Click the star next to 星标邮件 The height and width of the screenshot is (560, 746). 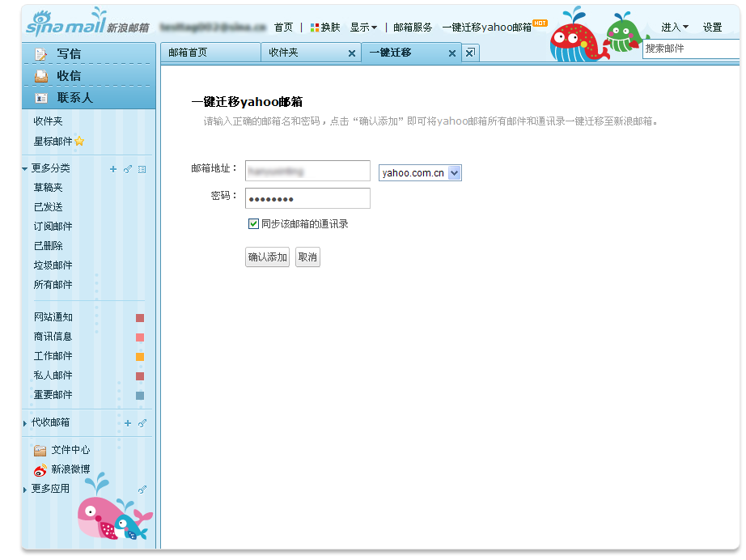pos(79,142)
